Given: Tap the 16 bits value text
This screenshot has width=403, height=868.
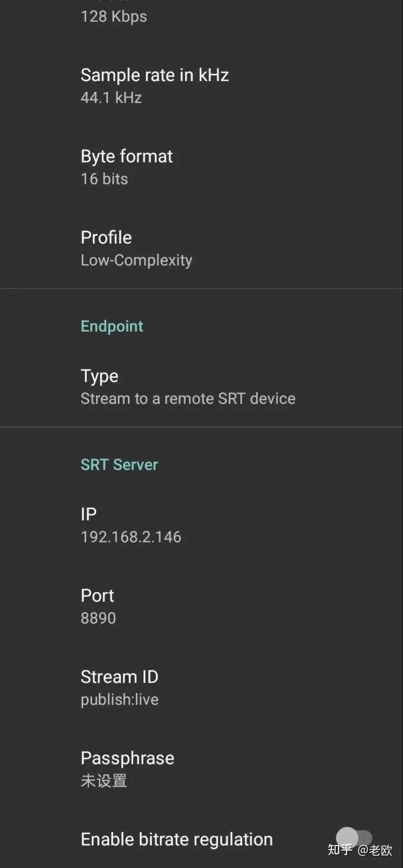Looking at the screenshot, I should (104, 179).
